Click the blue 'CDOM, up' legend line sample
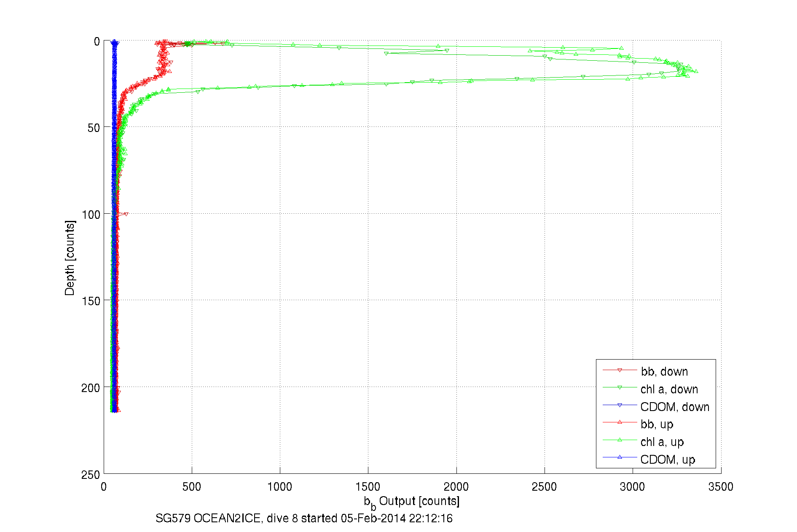The image size is (797, 532). coord(620,457)
